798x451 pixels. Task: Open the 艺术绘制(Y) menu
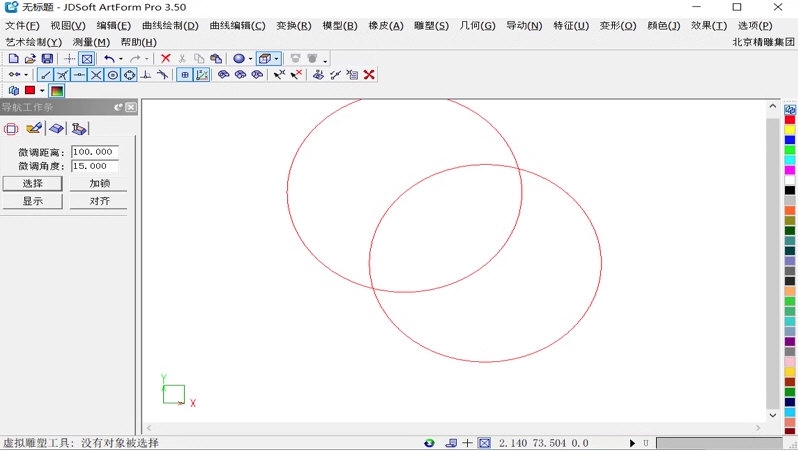tap(34, 42)
